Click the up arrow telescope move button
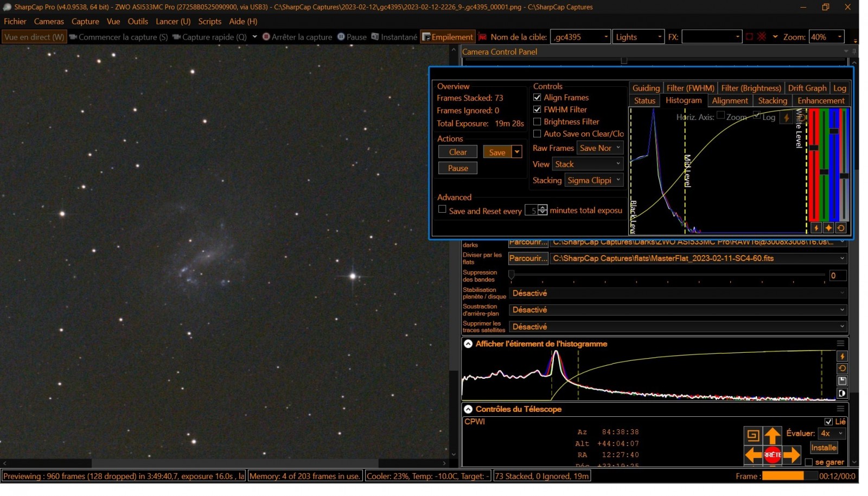This screenshot has height=496, width=868. pyautogui.click(x=773, y=435)
